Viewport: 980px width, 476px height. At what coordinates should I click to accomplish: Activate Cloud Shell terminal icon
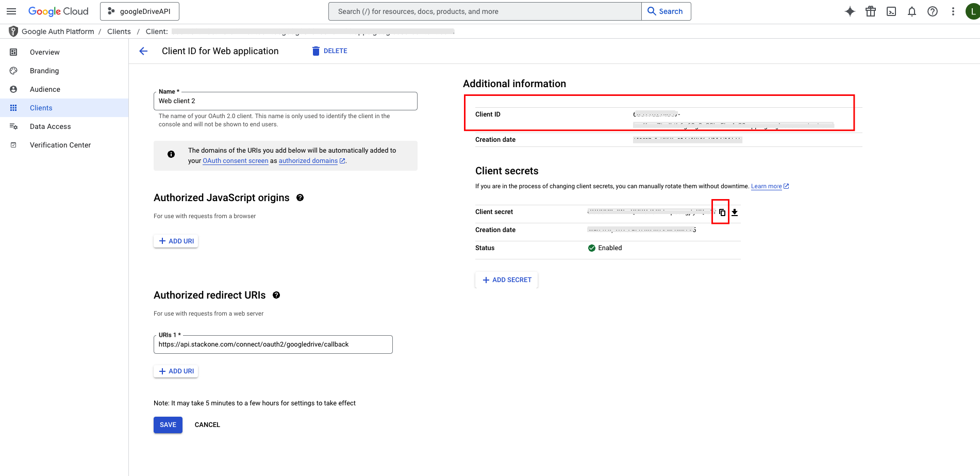pyautogui.click(x=891, y=11)
